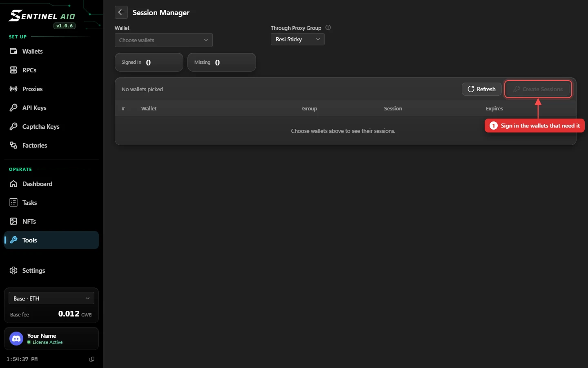
Task: Open the Wallets page label
Action: coord(33,51)
